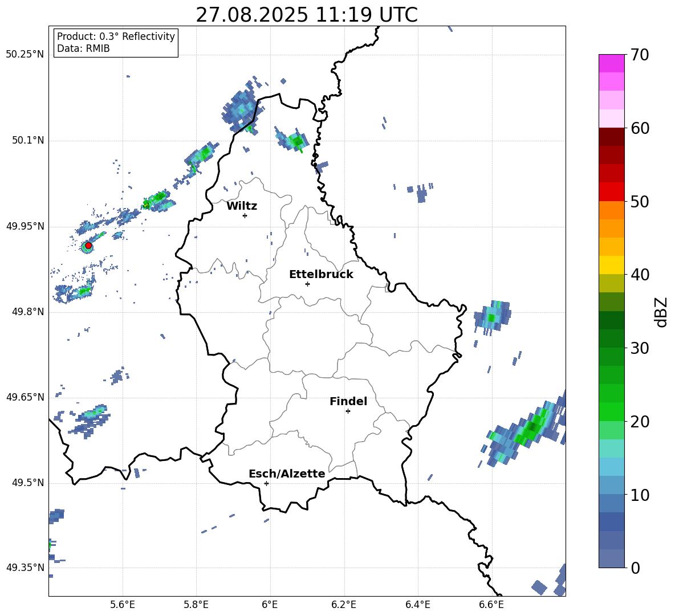
Task: Click the yellow colorbar segment at 40
Action: point(611,265)
